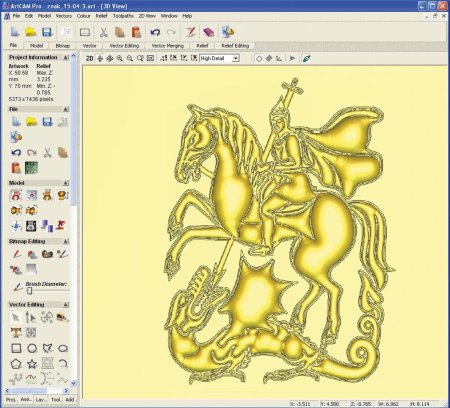Collapse the Project Information section
The image size is (450, 408).
66,57
